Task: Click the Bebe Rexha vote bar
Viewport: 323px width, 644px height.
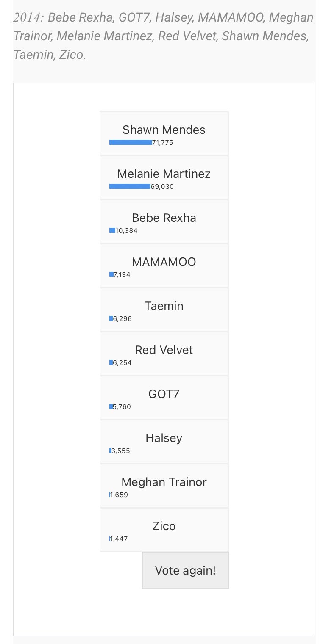Action: (112, 230)
